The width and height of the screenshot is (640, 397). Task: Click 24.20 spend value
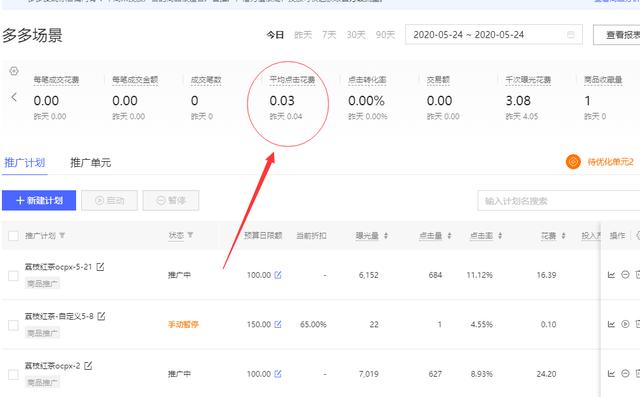point(547,374)
